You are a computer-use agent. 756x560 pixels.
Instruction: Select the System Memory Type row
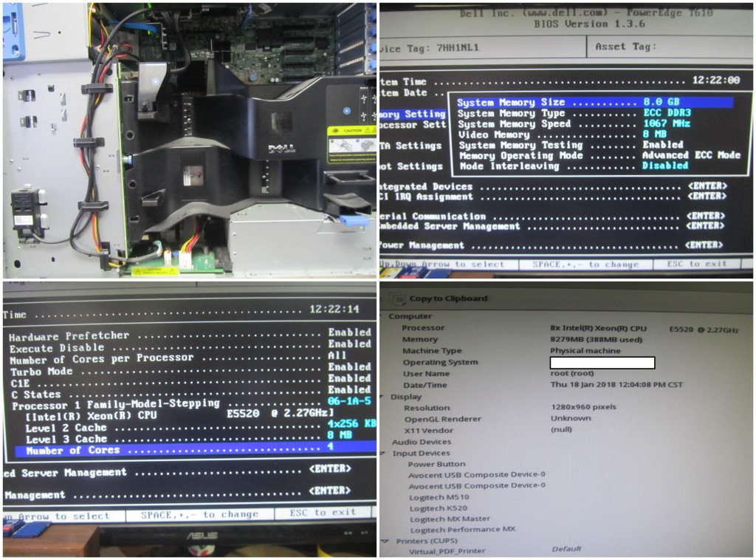[574, 113]
